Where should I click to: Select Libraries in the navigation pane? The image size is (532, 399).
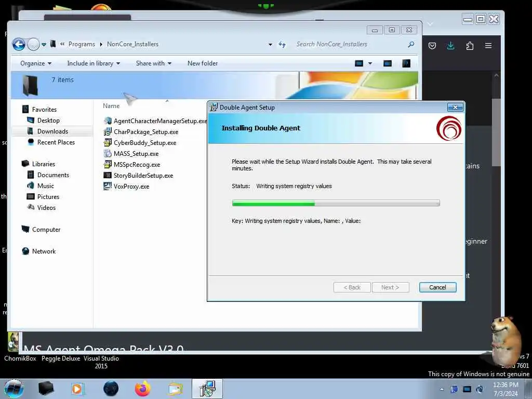point(44,164)
